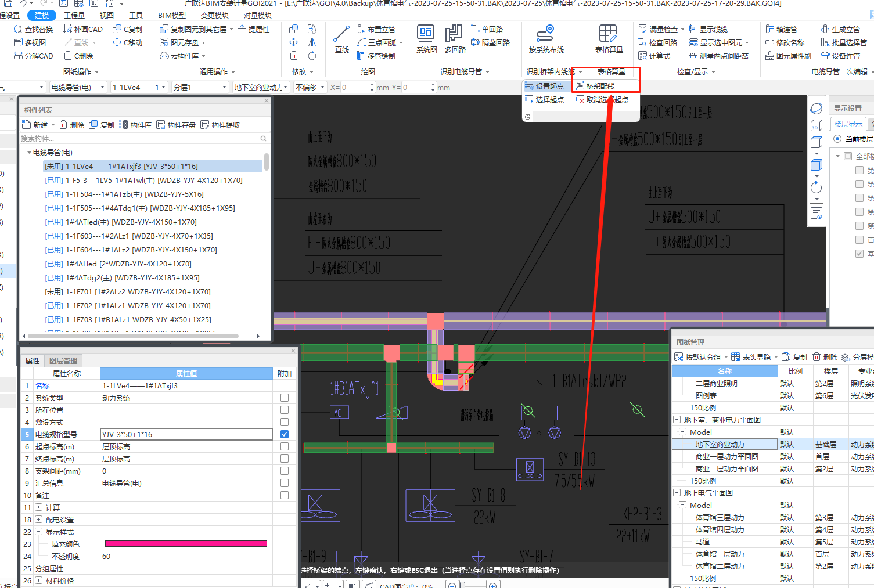Tick 附加 checkbox for 终点标高 row
Viewport: 874px width, 588px height.
coord(285,459)
